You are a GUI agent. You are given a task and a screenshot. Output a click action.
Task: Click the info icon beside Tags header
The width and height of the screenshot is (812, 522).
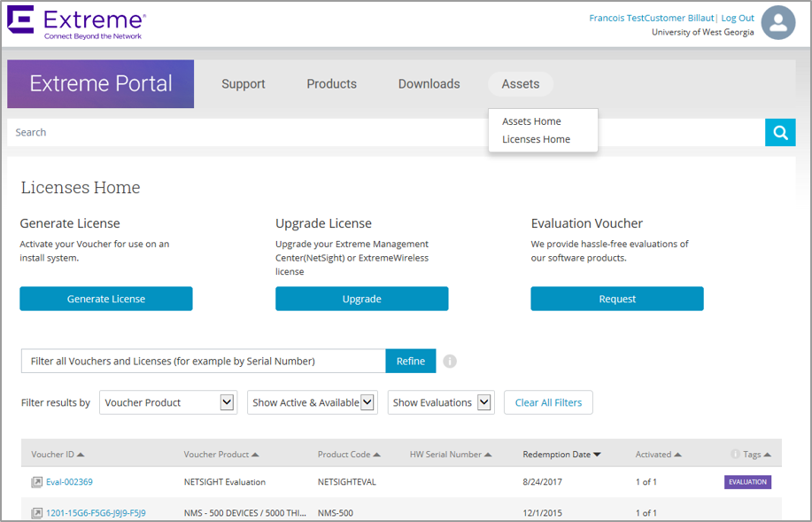(735, 455)
